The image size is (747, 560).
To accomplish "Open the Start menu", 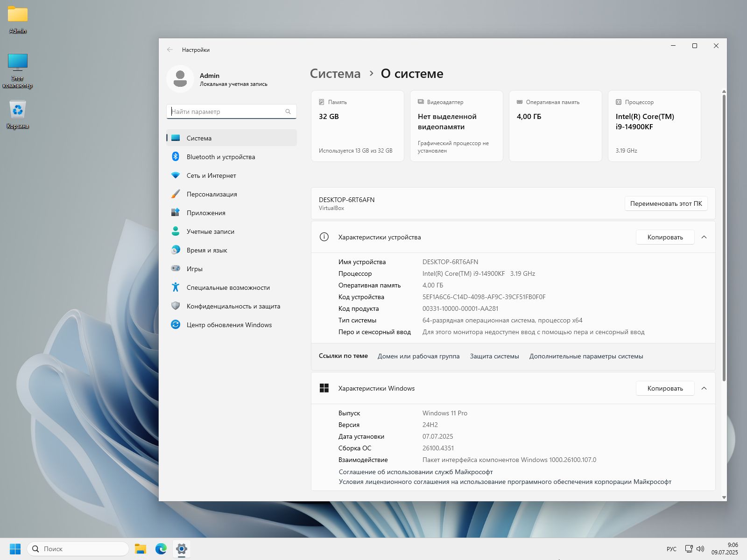I will click(x=15, y=549).
